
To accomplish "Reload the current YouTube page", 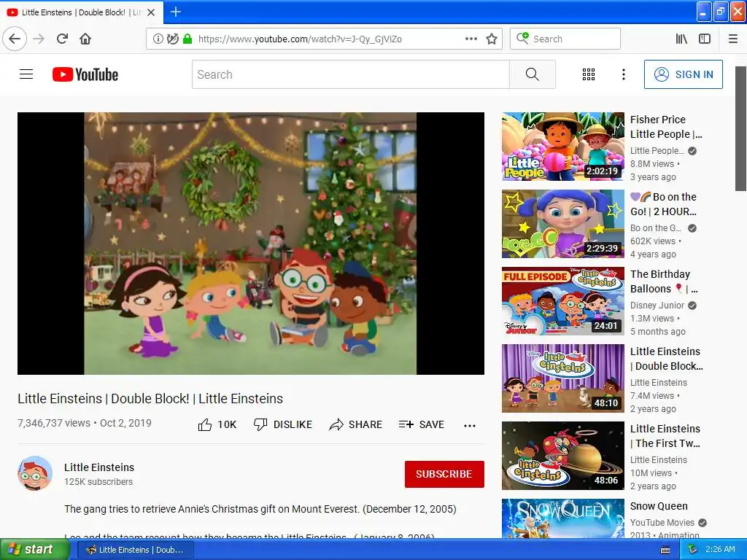I will (x=62, y=39).
